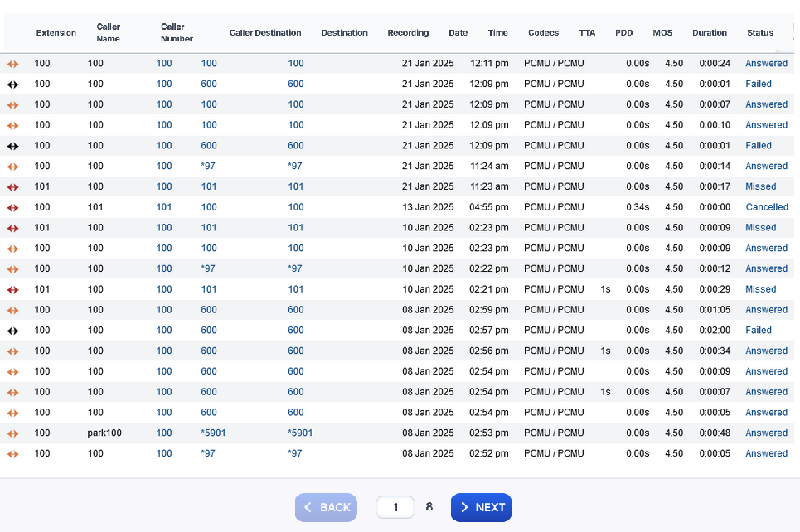Image resolution: width=800 pixels, height=532 pixels.
Task: Click the red icon for the 02:21 pm missed call
Action: [12, 290]
